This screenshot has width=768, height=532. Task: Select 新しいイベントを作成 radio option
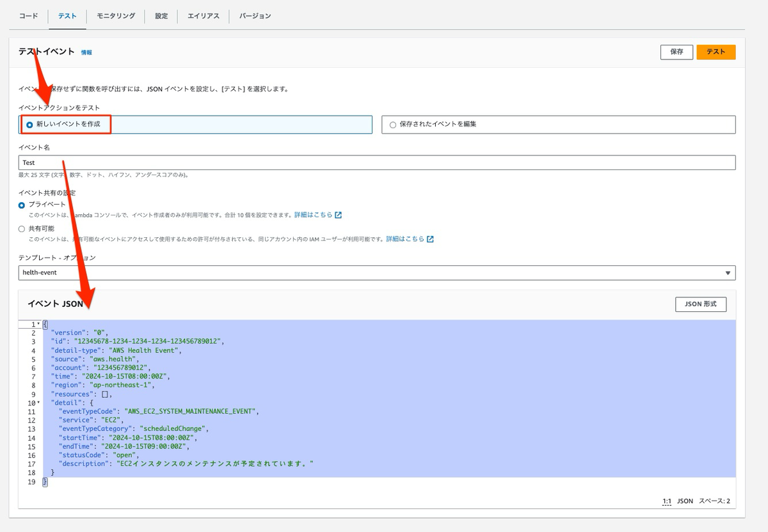coord(29,124)
